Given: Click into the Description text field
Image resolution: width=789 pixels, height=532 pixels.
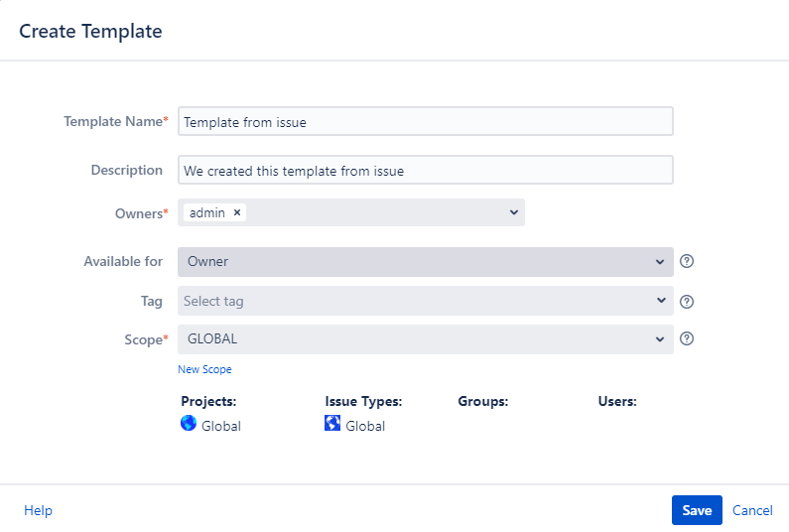Looking at the screenshot, I should pos(425,171).
